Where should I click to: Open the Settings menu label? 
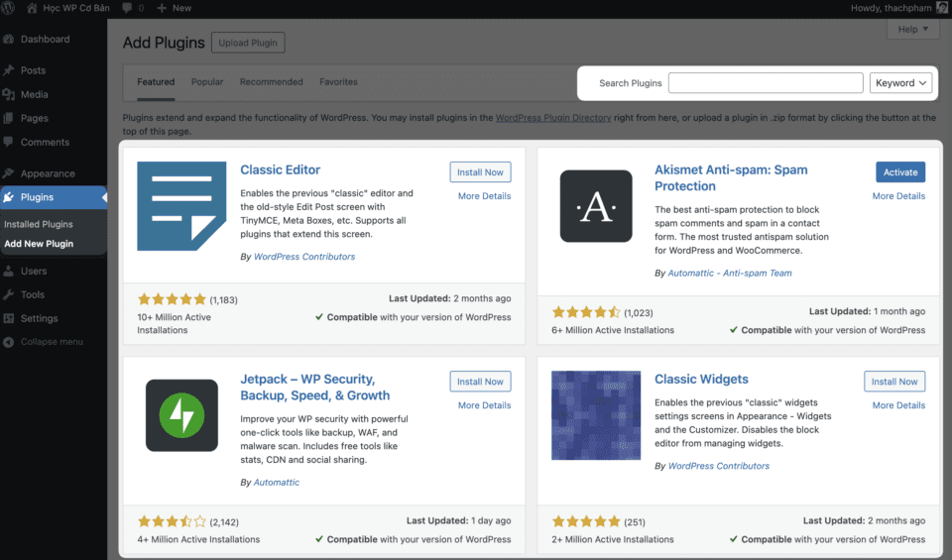pyautogui.click(x=39, y=318)
